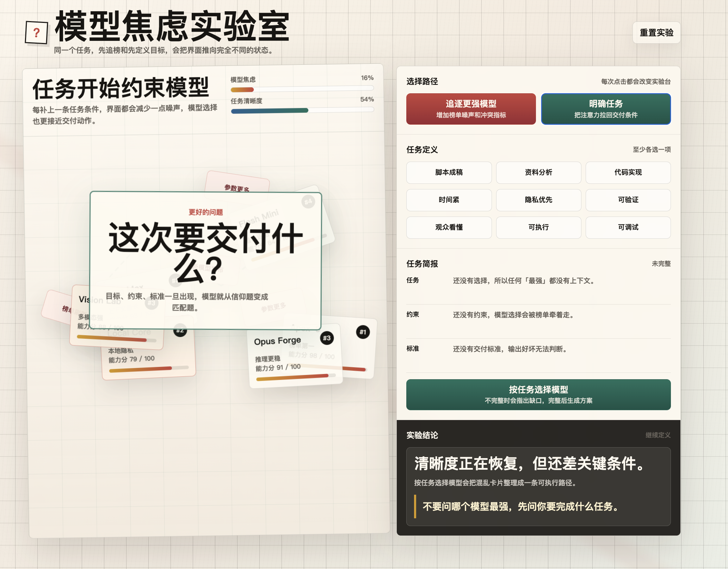The height and width of the screenshot is (569, 728).
Task: Select the 隐私优先 constraint chip
Action: coord(538,200)
